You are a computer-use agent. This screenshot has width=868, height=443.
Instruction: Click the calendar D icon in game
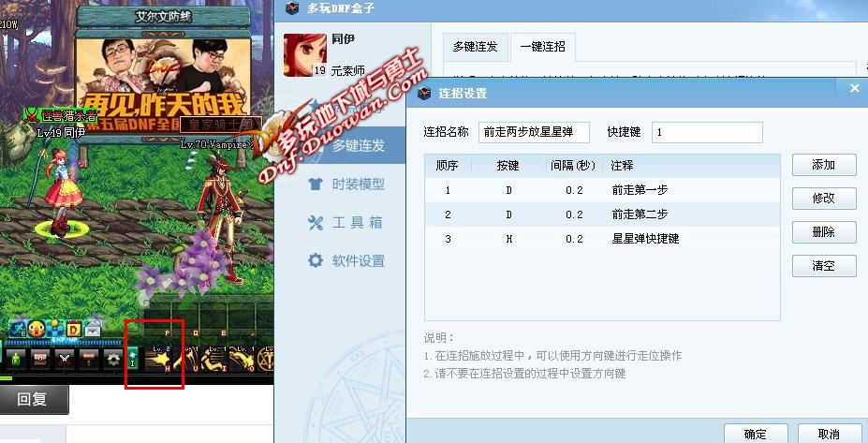click(x=74, y=330)
